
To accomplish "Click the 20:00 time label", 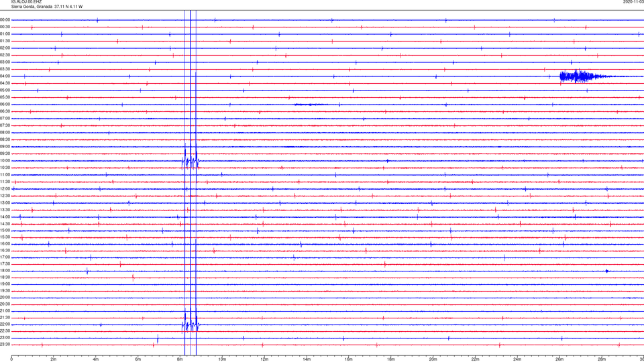I will click(5, 297).
